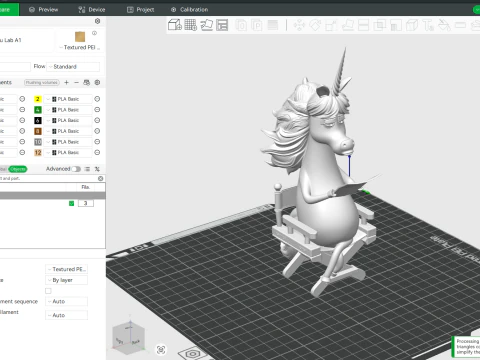The width and height of the screenshot is (480, 360).
Task: Click the gray filament 10 color swatch
Action: click(x=38, y=142)
